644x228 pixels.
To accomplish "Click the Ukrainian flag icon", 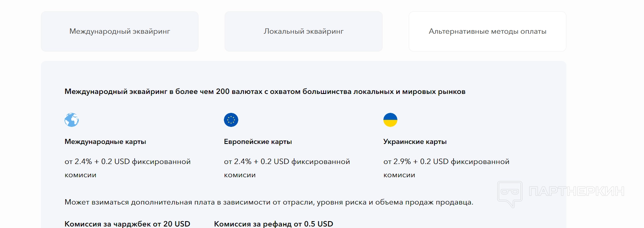I will [390, 120].
